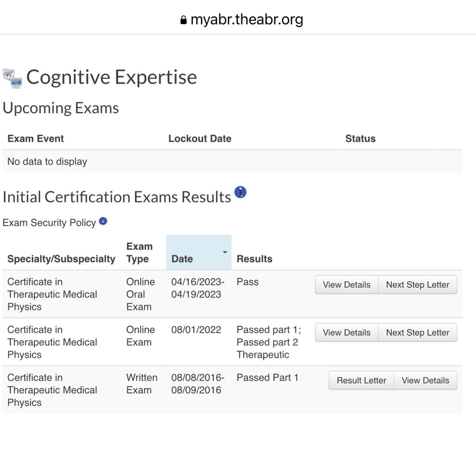The height and width of the screenshot is (459, 476).
Task: Select the 'Passed Part 1' result cell
Action: point(267,378)
